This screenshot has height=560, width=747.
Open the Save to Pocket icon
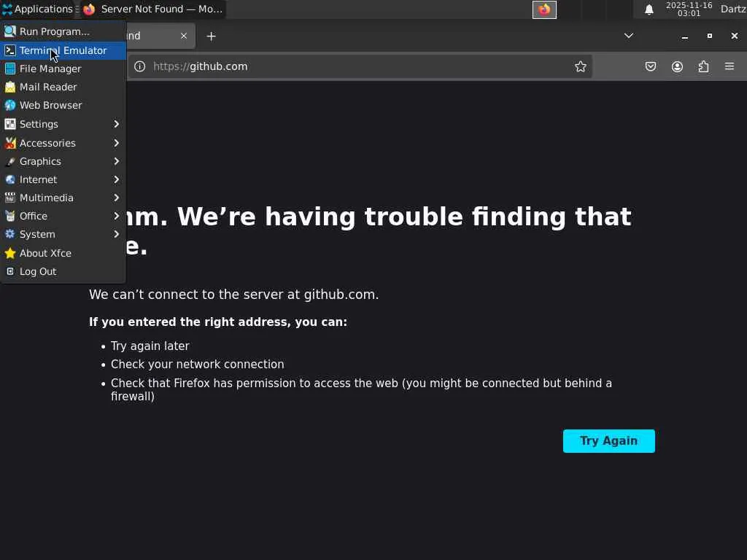651,66
